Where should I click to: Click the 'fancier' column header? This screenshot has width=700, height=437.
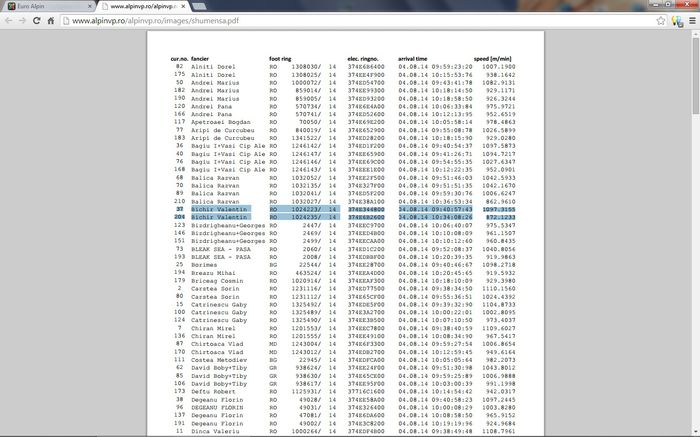(203, 59)
